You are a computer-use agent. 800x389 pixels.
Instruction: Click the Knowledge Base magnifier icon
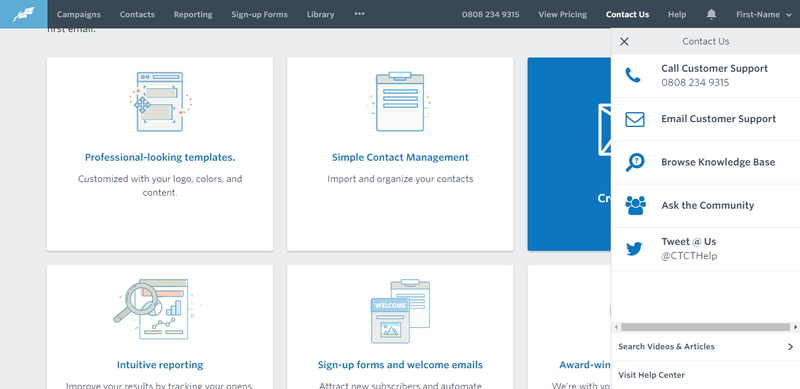[635, 162]
